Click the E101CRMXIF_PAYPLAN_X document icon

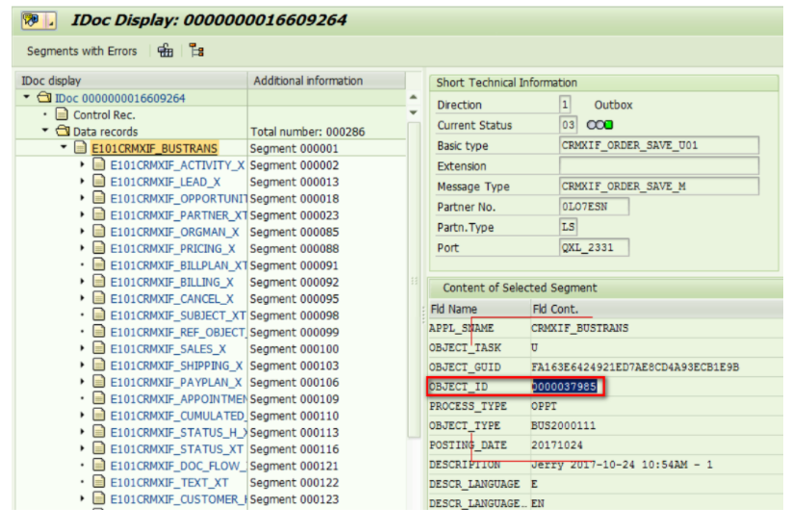pos(99,381)
